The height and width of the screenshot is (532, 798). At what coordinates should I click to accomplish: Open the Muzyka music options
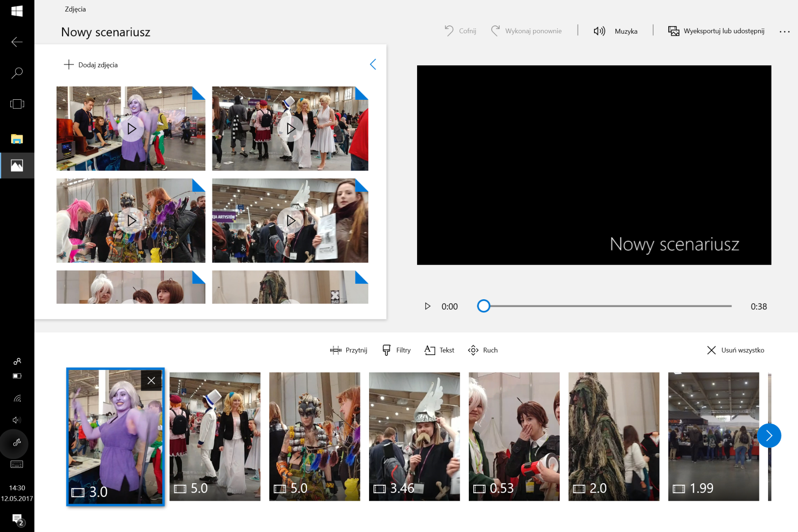tap(615, 31)
